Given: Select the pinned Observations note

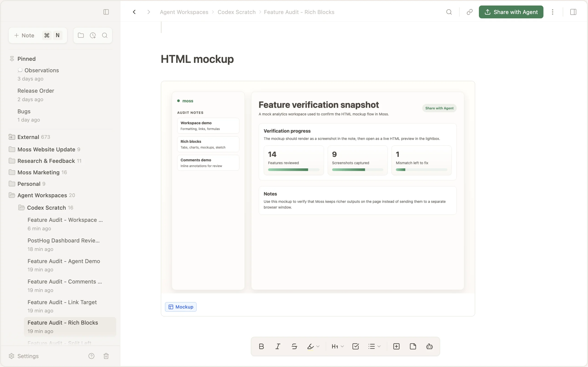Looking at the screenshot, I should [x=42, y=70].
